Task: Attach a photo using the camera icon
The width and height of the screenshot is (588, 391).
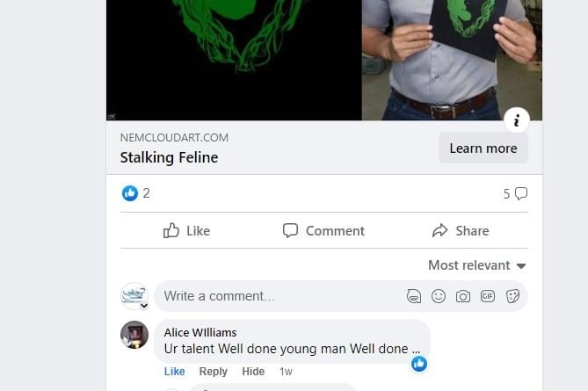Action: point(463,296)
